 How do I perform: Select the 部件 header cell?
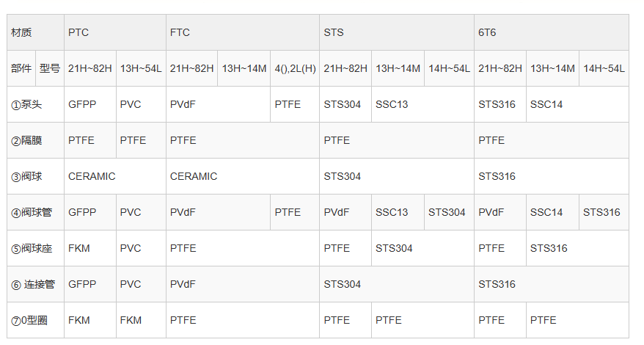tap(21, 68)
